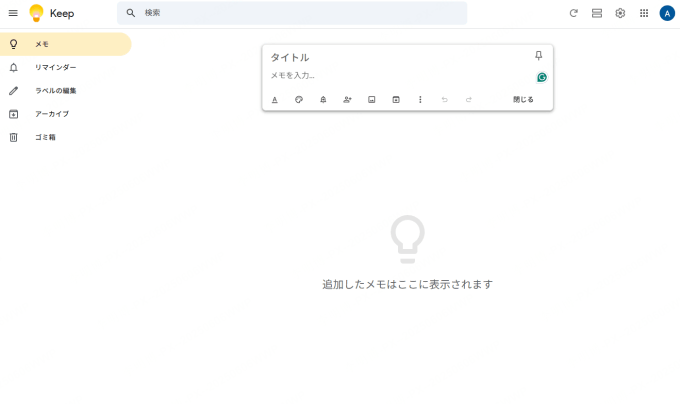Click the undo arrow in note toolbar
The height and width of the screenshot is (405, 680).
(445, 100)
